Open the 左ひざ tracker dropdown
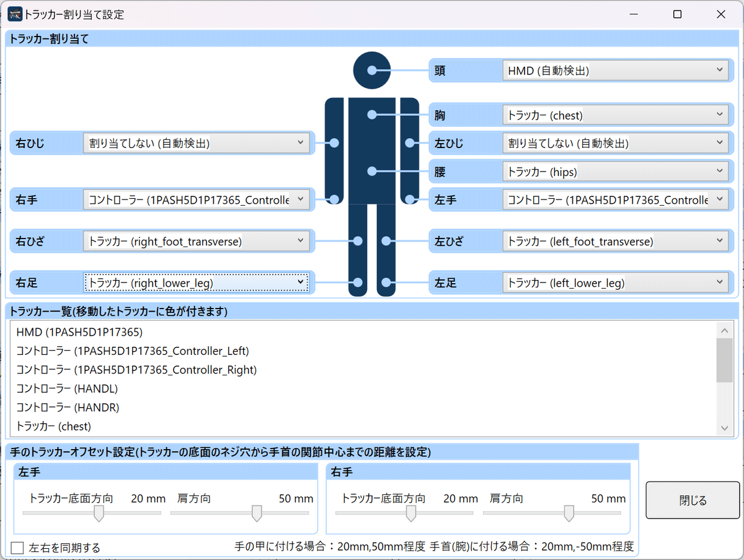The height and width of the screenshot is (560, 744). point(616,241)
